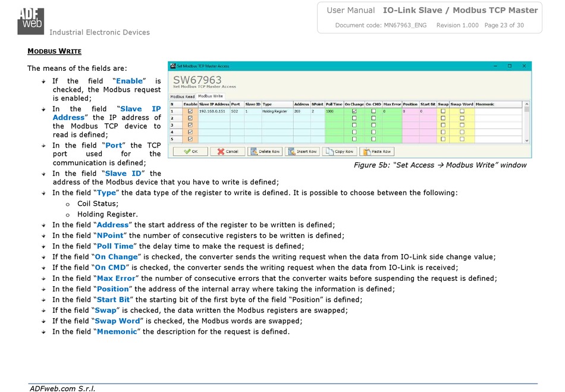The height and width of the screenshot is (392, 565).
Task: Click Slave IP Address cell 192.168.0.151
Action: click(x=214, y=111)
